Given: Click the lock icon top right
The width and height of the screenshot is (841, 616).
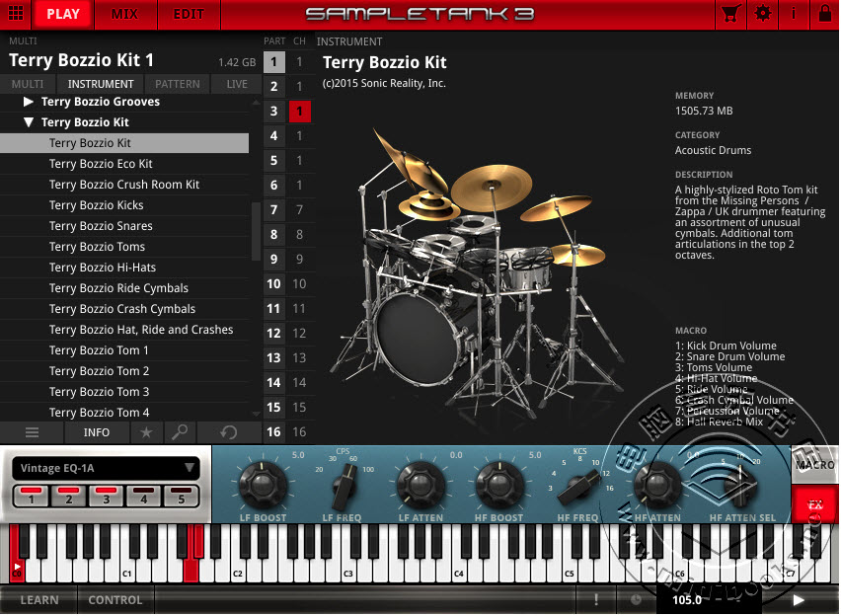Looking at the screenshot, I should click(825, 14).
